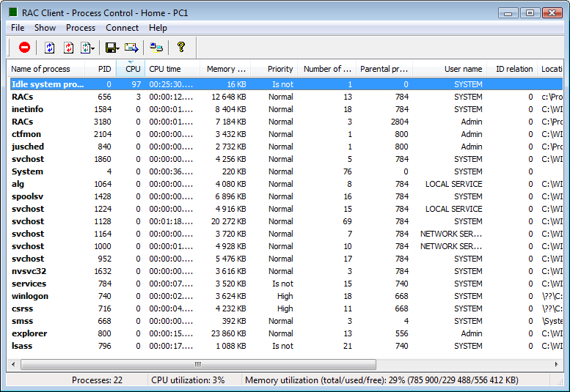Select the services process row
Viewport: 570px width, 392px height.
[286, 284]
